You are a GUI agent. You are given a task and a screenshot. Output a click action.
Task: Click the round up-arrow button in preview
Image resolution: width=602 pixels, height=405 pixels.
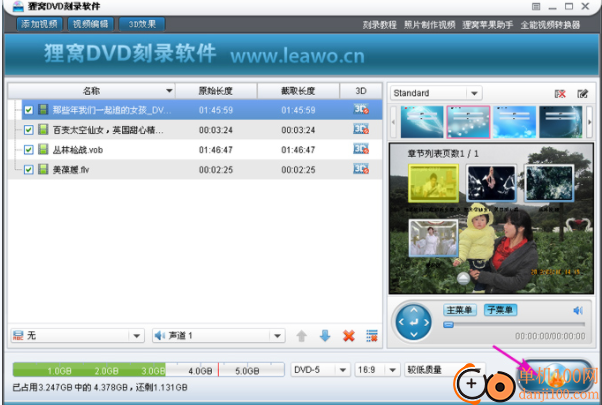pyautogui.click(x=463, y=278)
